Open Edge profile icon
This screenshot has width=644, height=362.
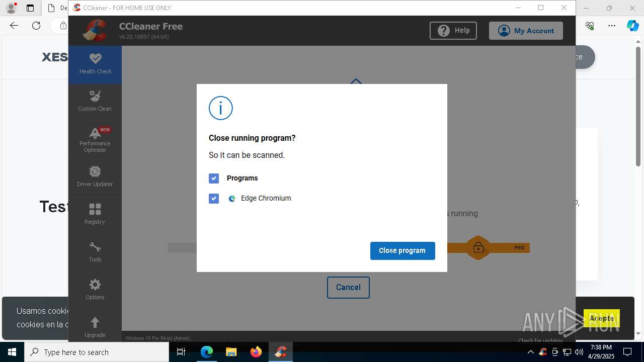click(11, 8)
